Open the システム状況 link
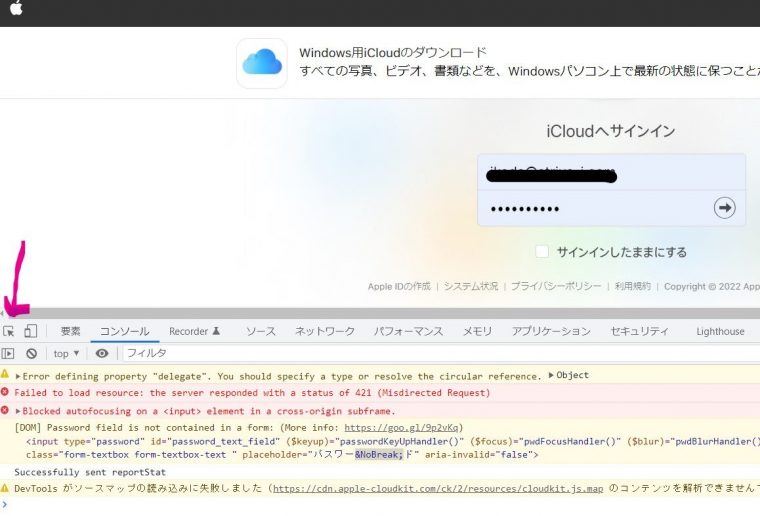This screenshot has width=760, height=516. coord(471,286)
